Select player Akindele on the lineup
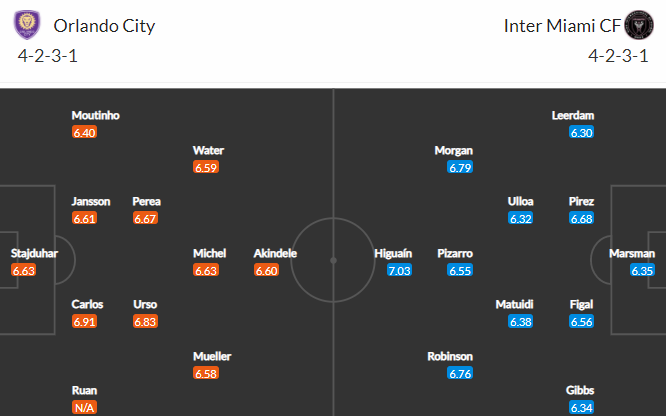This screenshot has width=666, height=416. 275,253
